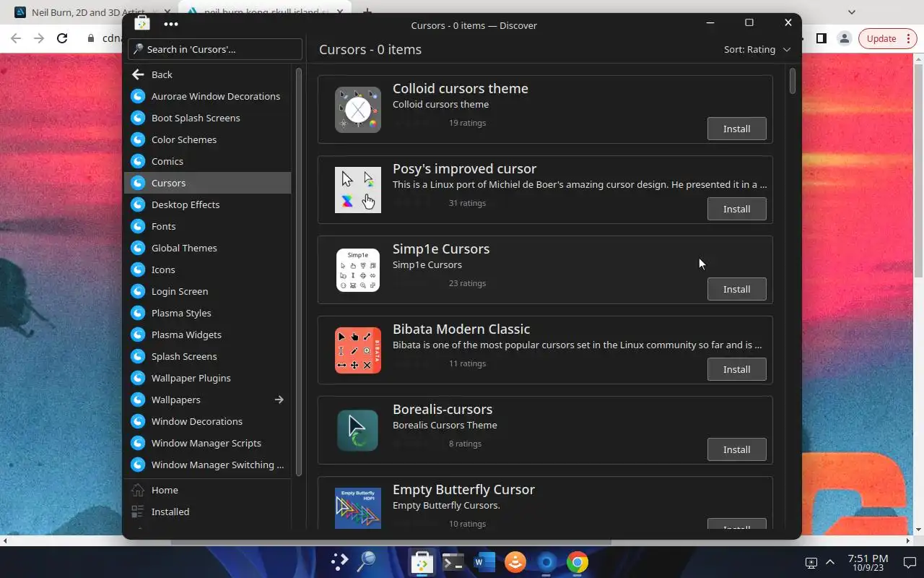924x578 pixels.
Task: Click the Global Themes category icon
Action: click(x=138, y=248)
